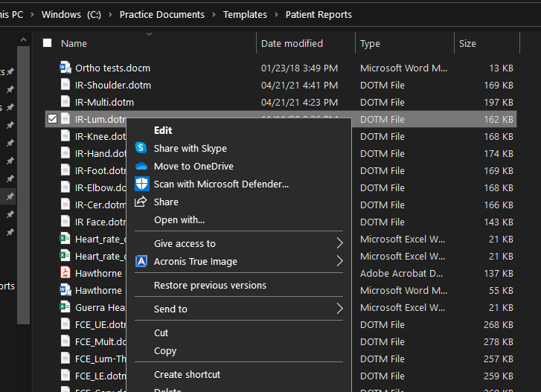The height and width of the screenshot is (392, 541).
Task: Click the Microsoft Defender shield icon
Action: (x=142, y=184)
